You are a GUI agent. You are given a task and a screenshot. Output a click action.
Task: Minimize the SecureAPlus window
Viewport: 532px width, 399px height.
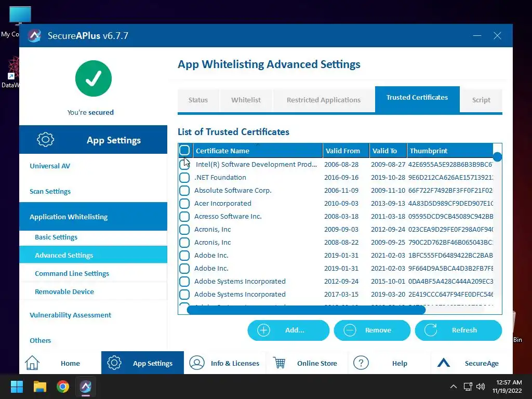[477, 36]
